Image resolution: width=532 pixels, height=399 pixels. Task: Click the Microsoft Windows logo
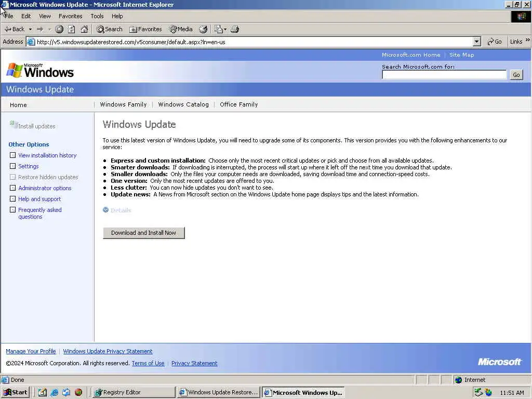pos(40,70)
